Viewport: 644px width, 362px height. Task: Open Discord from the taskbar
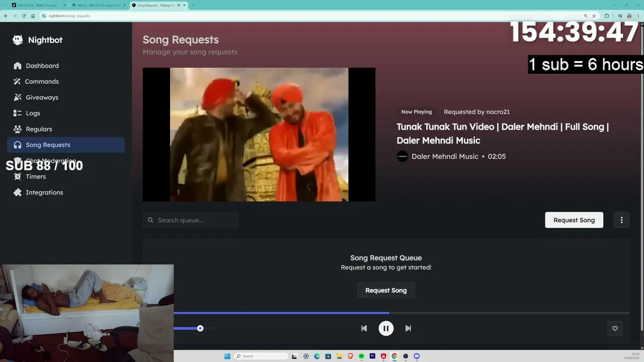(x=417, y=356)
